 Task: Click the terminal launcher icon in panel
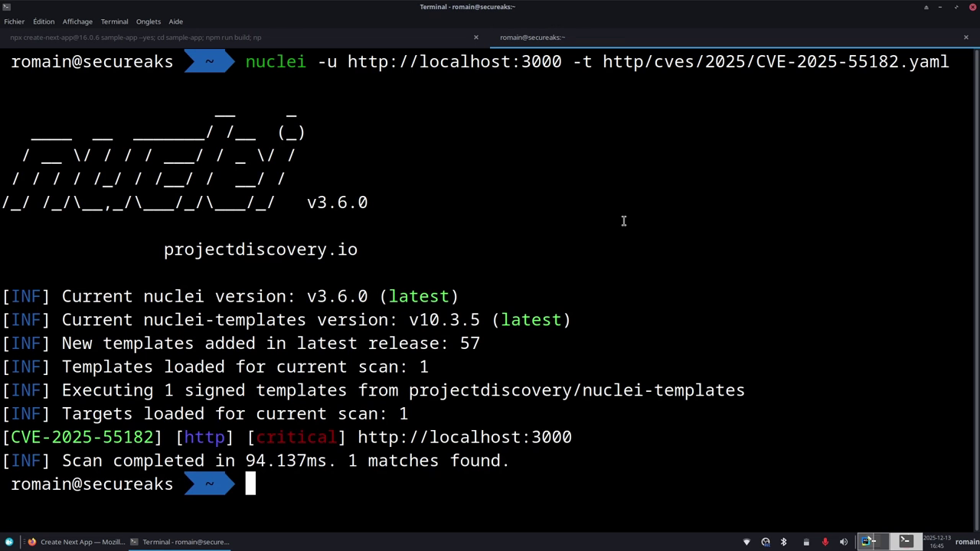coord(906,542)
